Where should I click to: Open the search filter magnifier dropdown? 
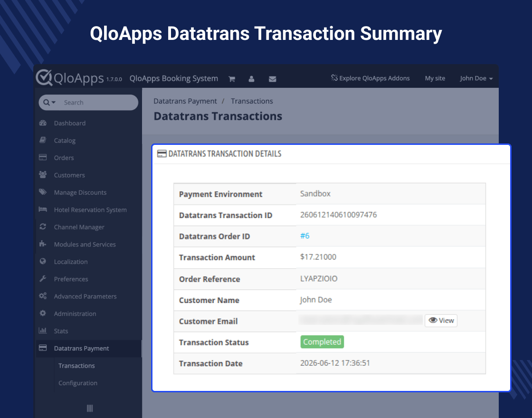coord(49,102)
